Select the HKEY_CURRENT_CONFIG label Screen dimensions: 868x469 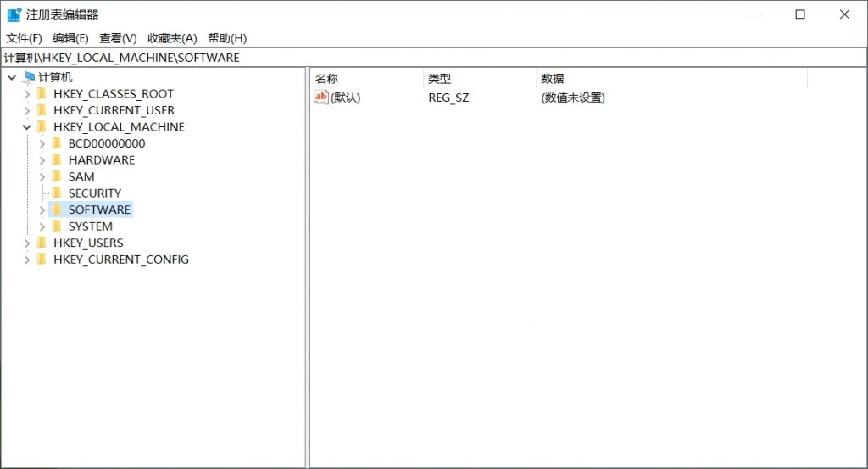(x=121, y=260)
